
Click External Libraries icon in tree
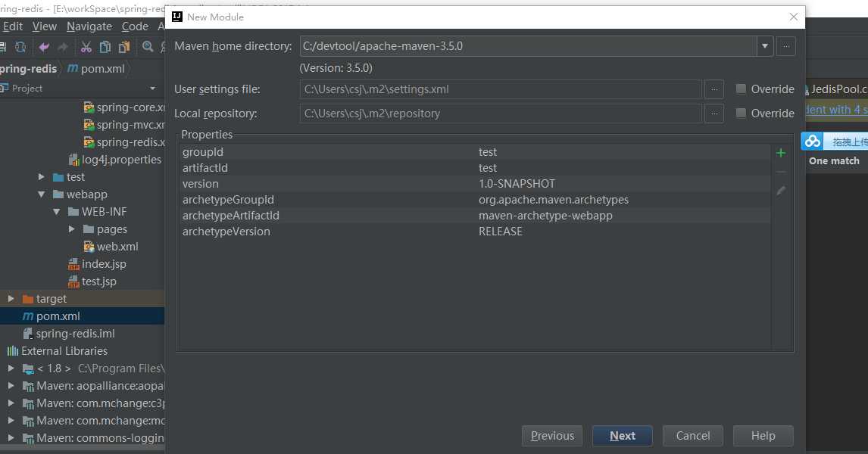pyautogui.click(x=12, y=350)
